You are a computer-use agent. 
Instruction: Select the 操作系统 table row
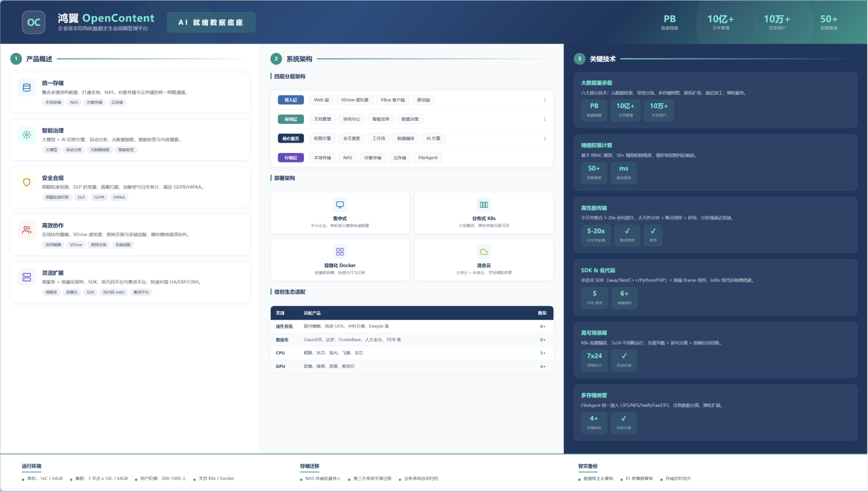[x=412, y=326]
